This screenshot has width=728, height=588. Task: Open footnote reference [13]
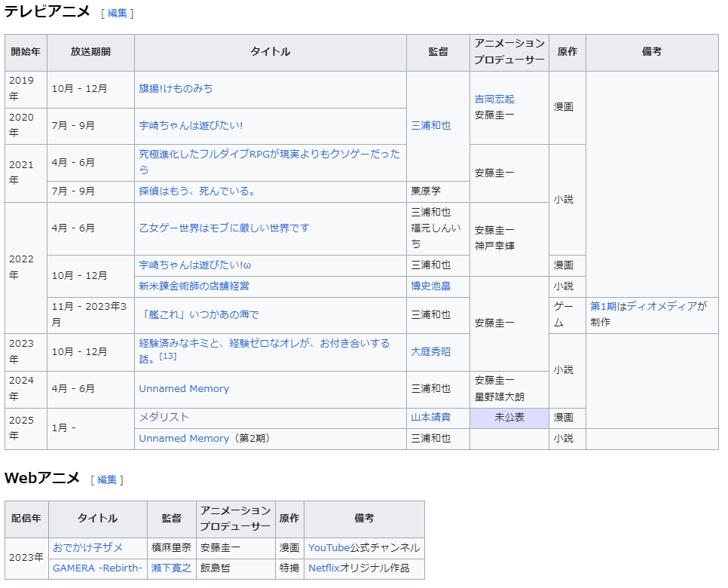(167, 356)
